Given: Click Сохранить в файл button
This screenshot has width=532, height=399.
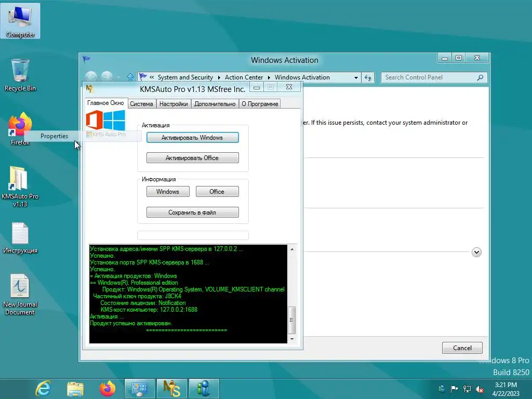Looking at the screenshot, I should coord(192,212).
